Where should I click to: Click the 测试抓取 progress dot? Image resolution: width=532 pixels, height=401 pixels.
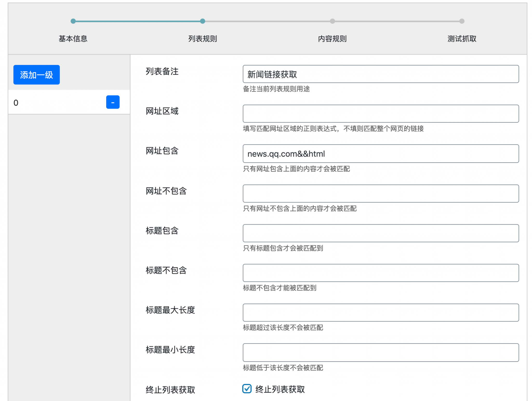point(462,21)
